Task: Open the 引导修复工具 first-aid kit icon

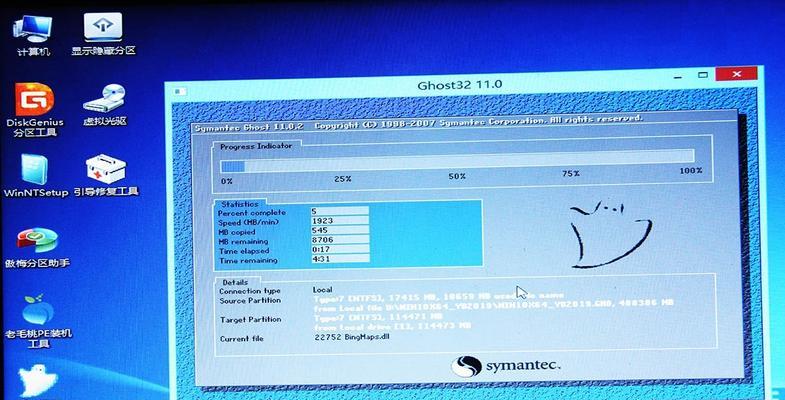Action: [x=106, y=175]
